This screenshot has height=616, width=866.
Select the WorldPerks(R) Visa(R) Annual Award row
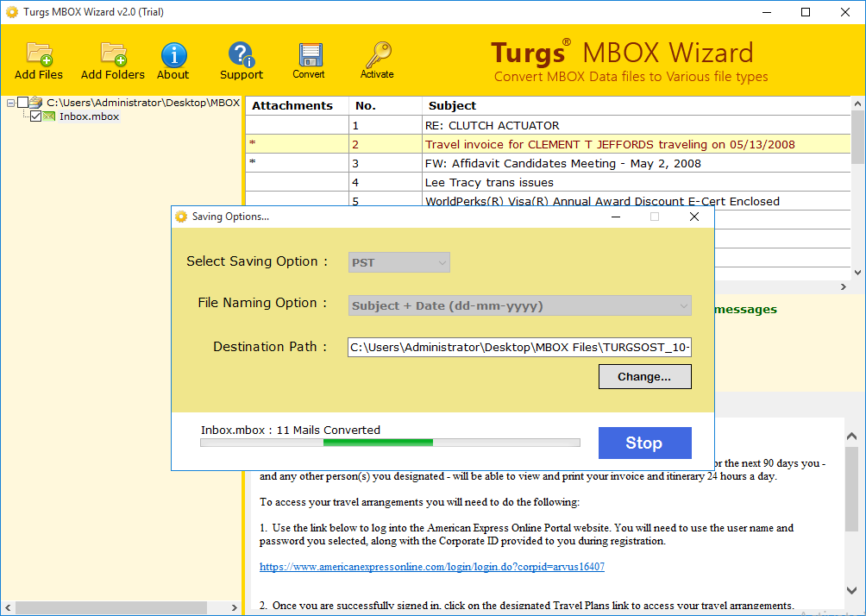point(548,200)
